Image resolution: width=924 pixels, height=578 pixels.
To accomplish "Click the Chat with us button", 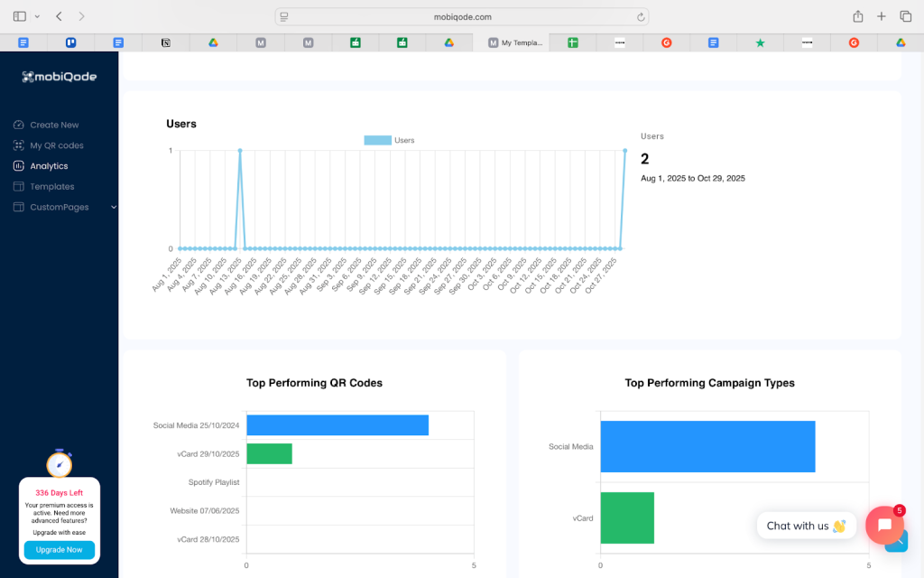I will click(x=806, y=526).
